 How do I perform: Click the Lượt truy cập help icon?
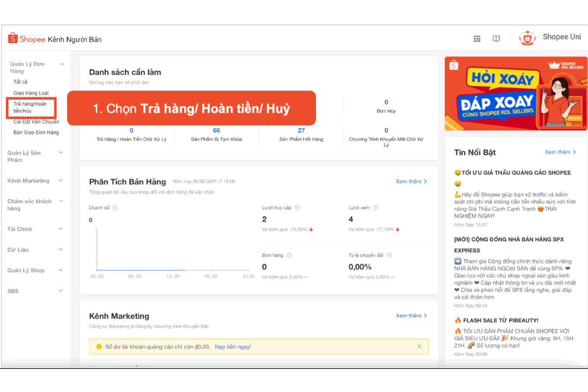click(x=297, y=208)
